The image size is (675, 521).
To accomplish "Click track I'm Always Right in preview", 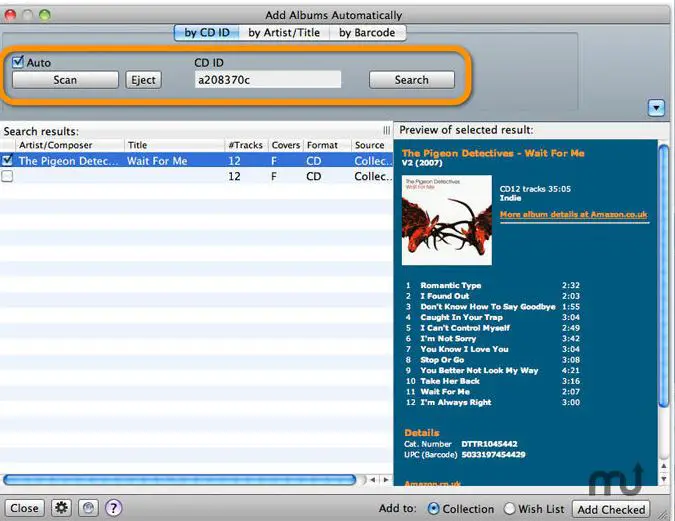I will [456, 402].
